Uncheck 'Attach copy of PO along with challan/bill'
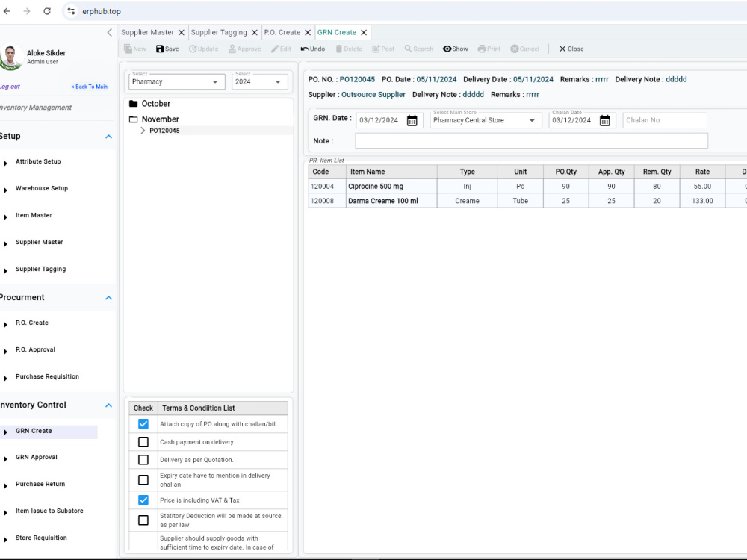The image size is (747, 560). tap(143, 424)
